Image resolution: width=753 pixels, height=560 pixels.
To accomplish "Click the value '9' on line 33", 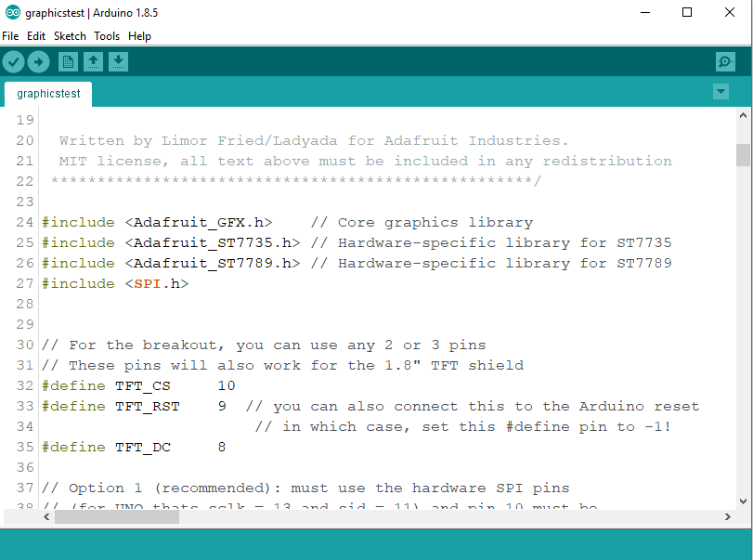I will pos(222,407).
